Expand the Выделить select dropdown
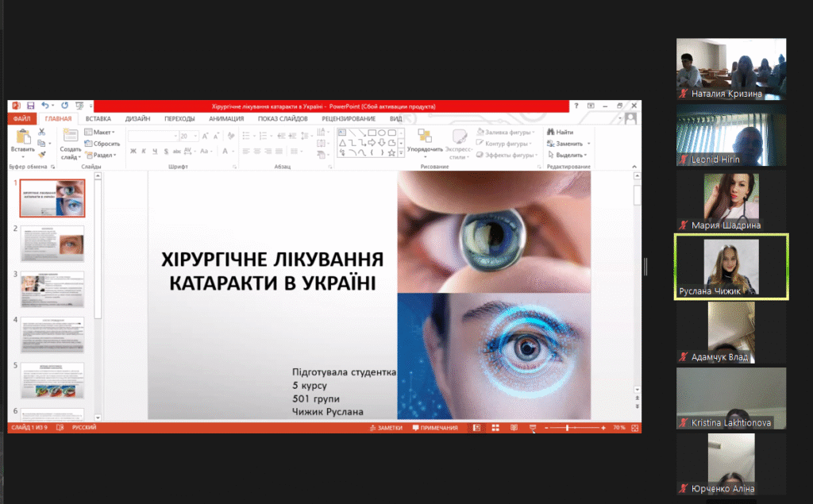 568,155
